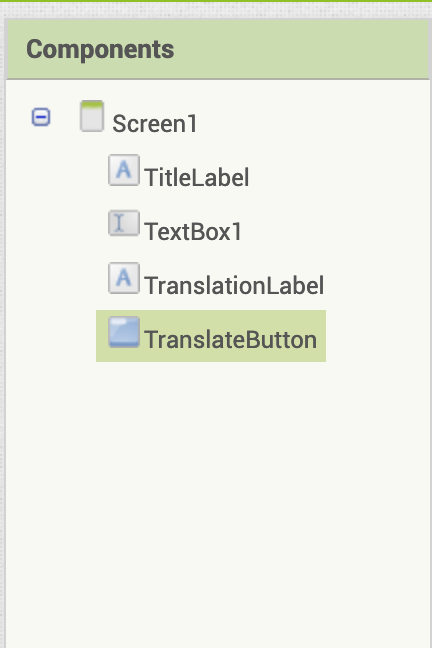This screenshot has width=432, height=648.
Task: Collapse the Screen1 component tree
Action: (x=41, y=117)
